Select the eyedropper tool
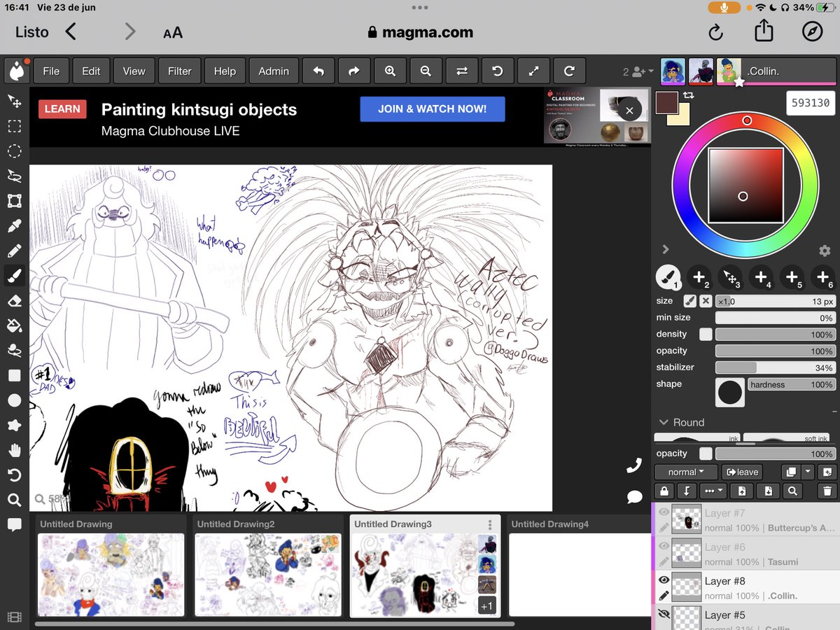840x630 pixels. coord(14,226)
